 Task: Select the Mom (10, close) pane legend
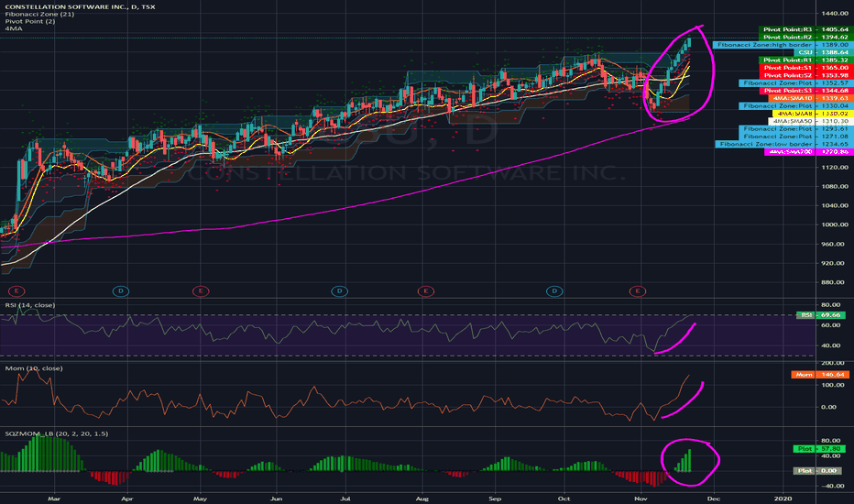pyautogui.click(x=34, y=368)
